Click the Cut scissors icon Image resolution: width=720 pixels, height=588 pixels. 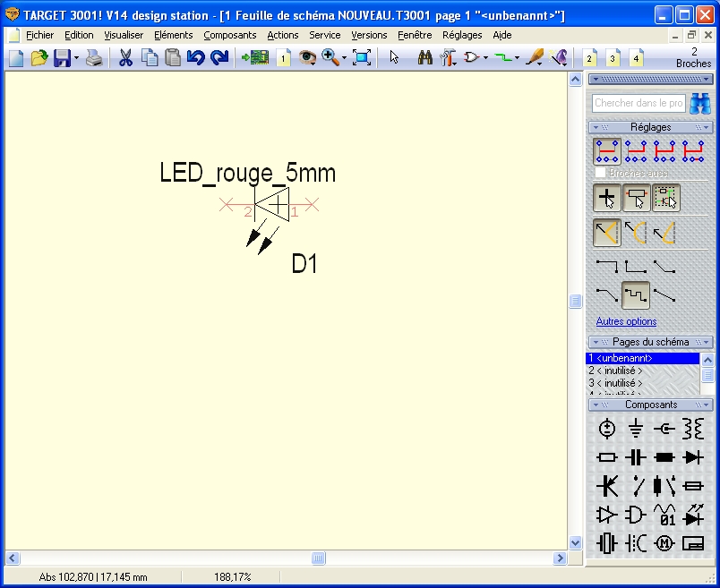(x=125, y=58)
